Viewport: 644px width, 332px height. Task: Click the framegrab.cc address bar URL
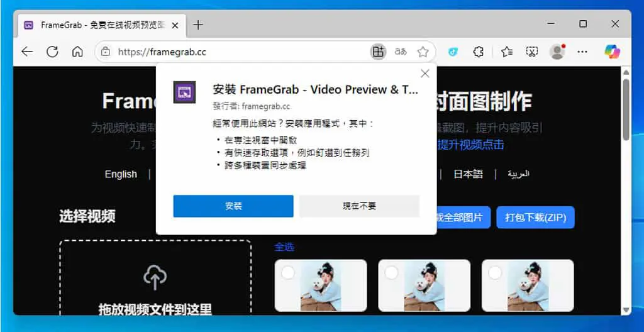162,52
